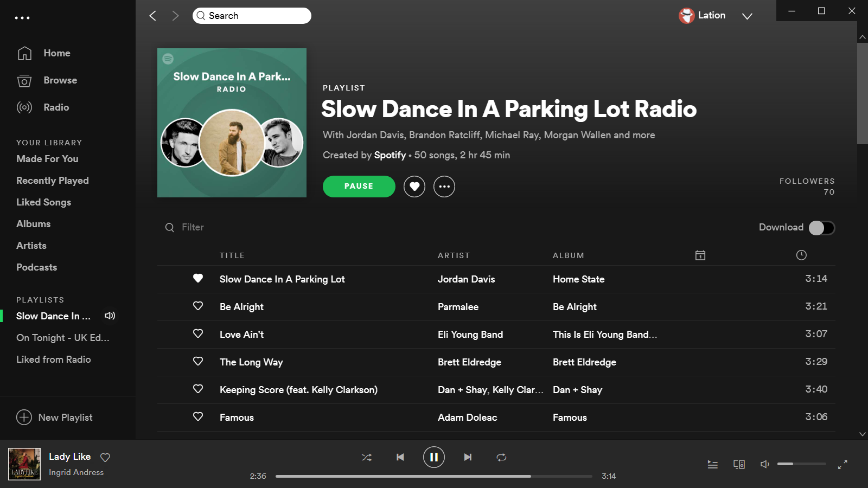This screenshot has height=488, width=868.
Task: Toggle repeat mode
Action: 501,458
